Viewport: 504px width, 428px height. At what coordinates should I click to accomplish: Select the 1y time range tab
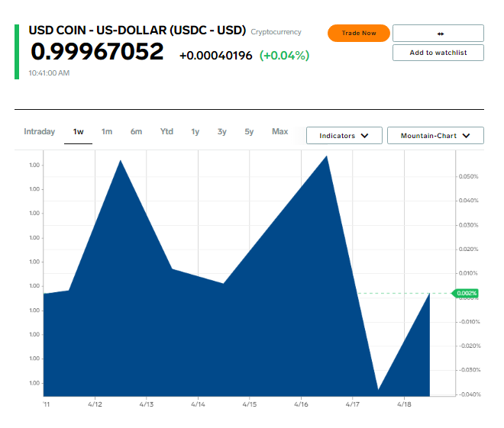[x=195, y=132]
